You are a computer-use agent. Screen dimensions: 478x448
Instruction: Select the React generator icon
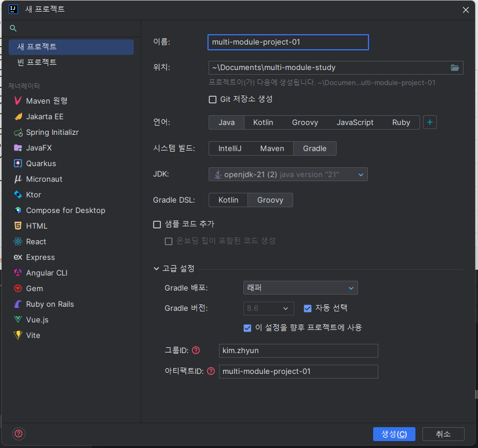pyautogui.click(x=18, y=241)
